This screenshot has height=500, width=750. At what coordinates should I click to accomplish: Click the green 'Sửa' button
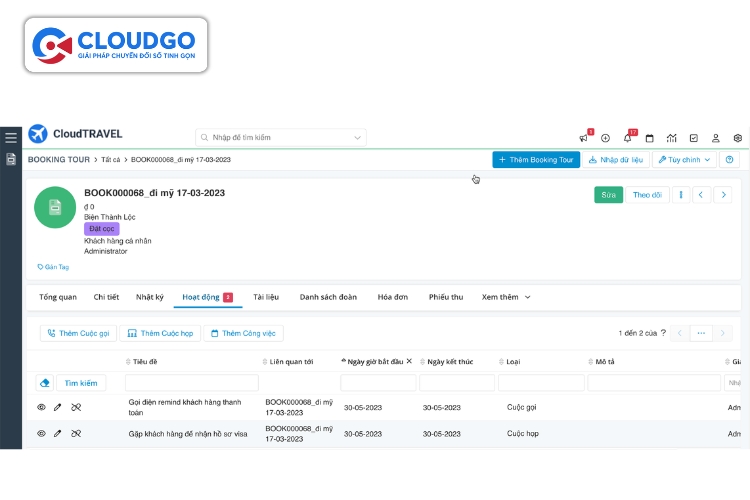[x=608, y=195]
